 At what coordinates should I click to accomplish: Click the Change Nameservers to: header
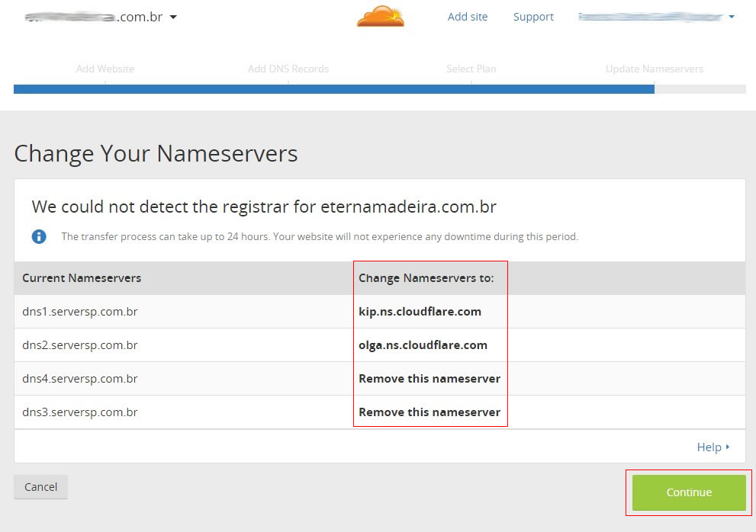[426, 278]
